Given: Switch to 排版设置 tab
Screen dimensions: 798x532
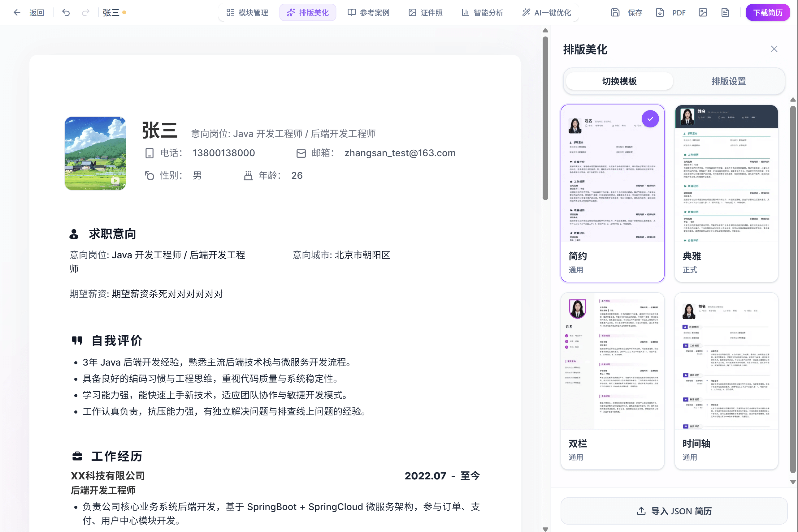Looking at the screenshot, I should point(728,81).
